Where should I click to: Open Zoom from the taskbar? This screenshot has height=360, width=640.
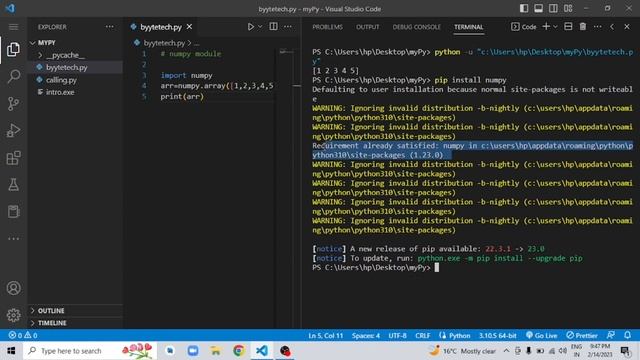point(193,351)
